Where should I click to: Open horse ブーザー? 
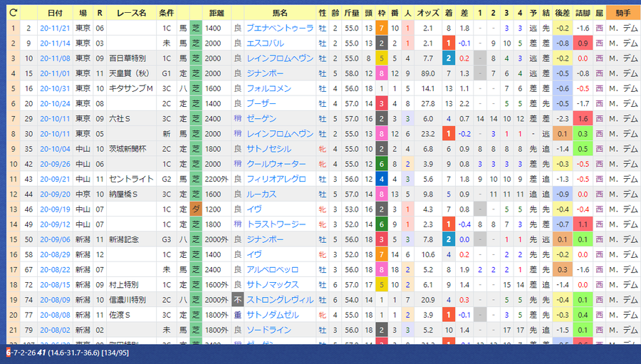tap(261, 104)
